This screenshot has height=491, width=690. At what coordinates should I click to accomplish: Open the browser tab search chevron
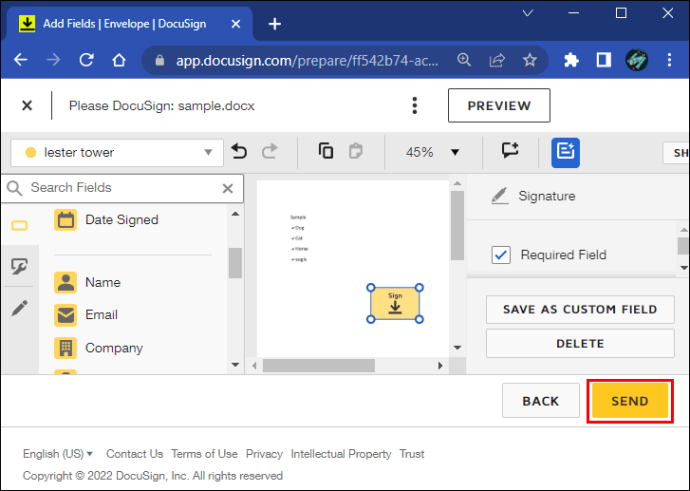coord(528,13)
